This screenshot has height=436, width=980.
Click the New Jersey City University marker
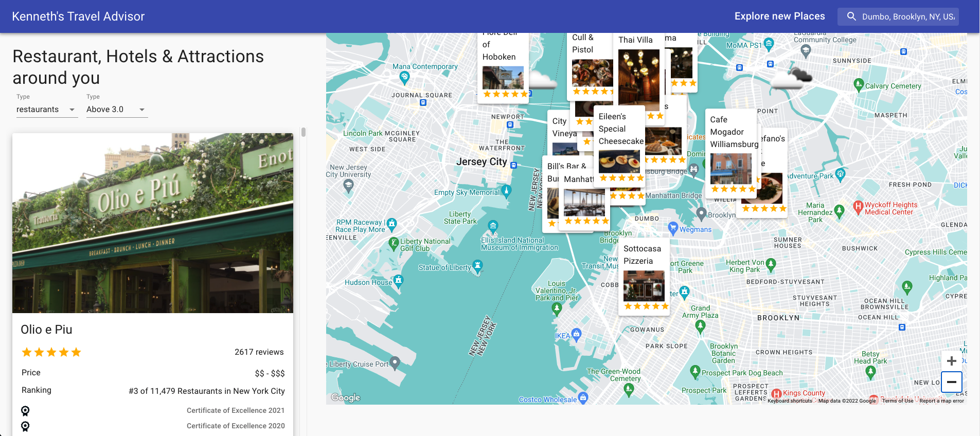tap(348, 186)
